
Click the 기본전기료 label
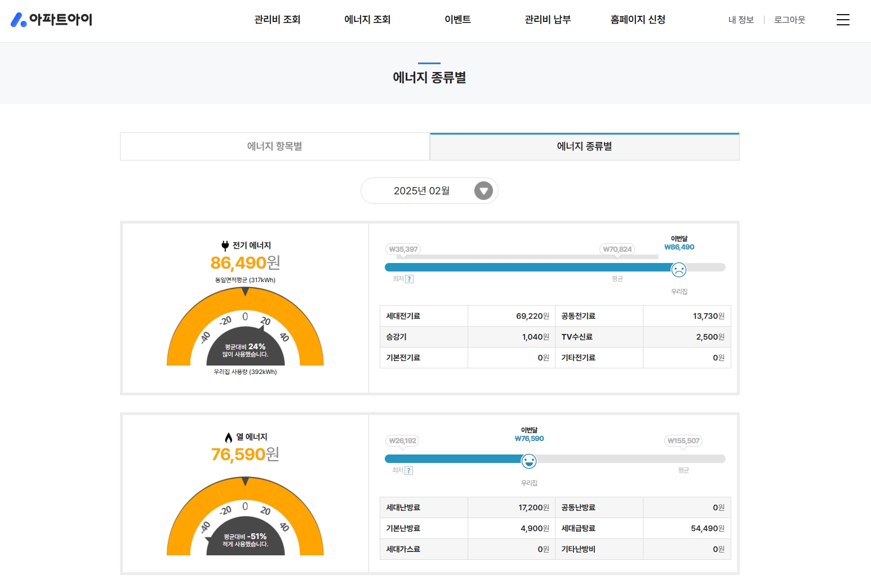403,358
